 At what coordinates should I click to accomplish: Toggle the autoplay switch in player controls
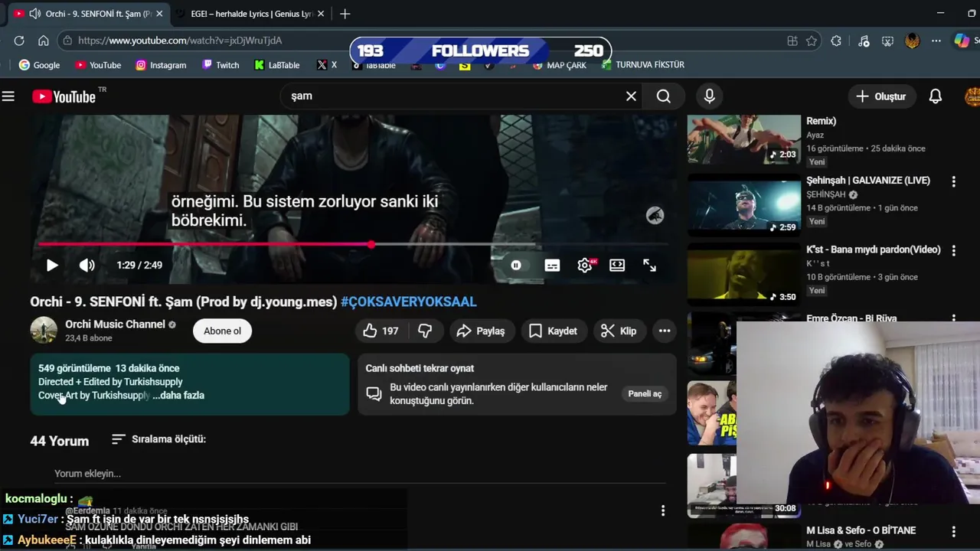[516, 266]
